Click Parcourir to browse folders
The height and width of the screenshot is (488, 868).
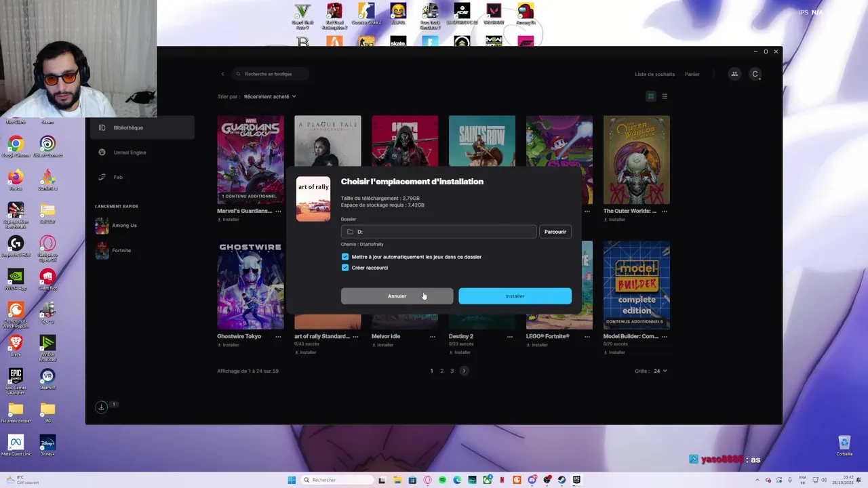[x=555, y=232]
